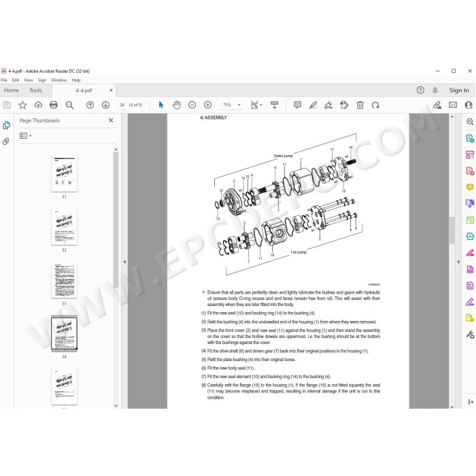Select page 32 thumbnail
The height and width of the screenshot is (476, 476).
64,226
